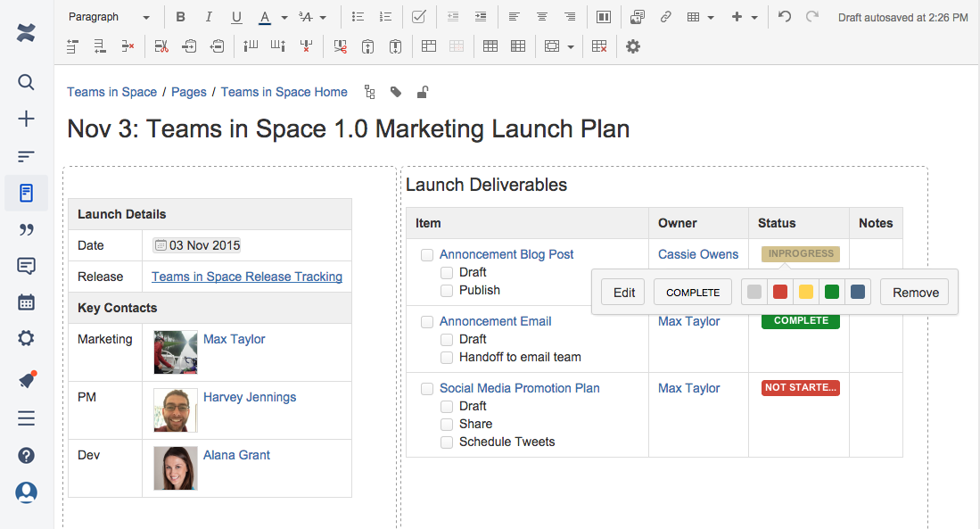Check the Annoncement Blog Post checkbox

click(427, 255)
